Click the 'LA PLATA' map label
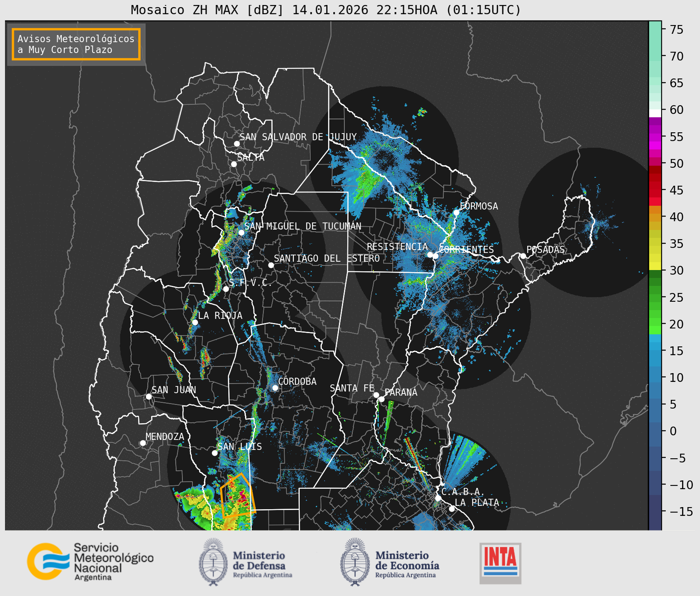Viewport: 700px width, 596px height. tap(477, 503)
